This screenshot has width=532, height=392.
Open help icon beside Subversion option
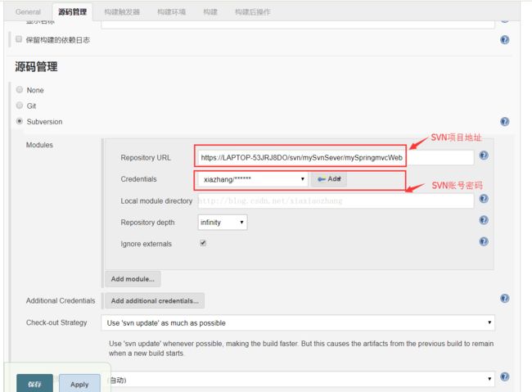coord(504,121)
